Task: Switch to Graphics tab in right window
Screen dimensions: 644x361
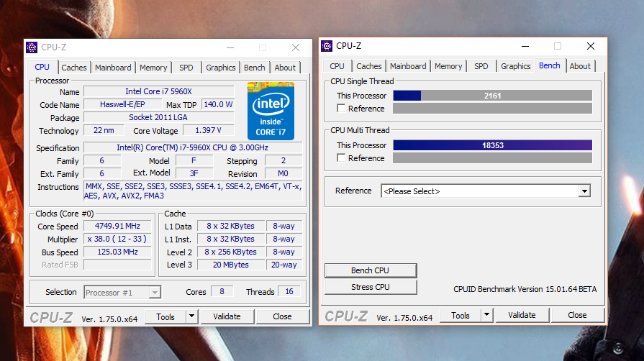Action: point(515,66)
